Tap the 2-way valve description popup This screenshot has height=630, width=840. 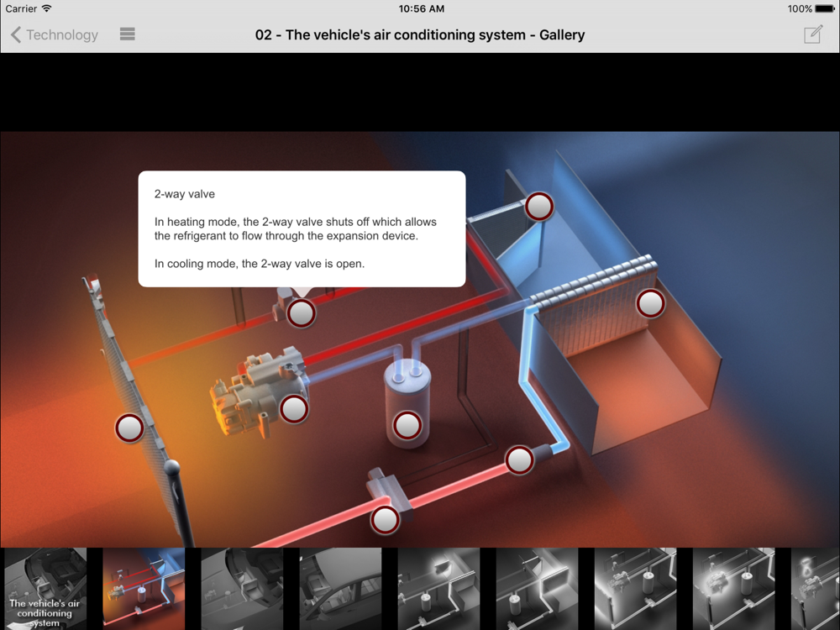[302, 228]
